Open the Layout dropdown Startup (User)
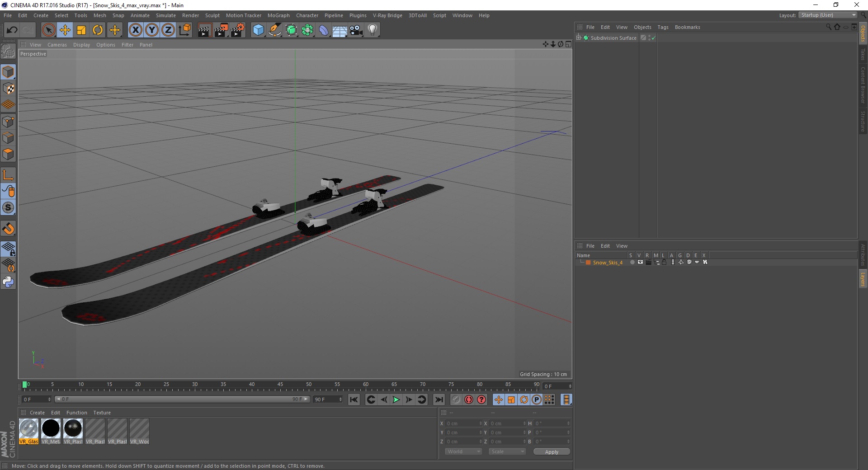This screenshot has width=868, height=470. coord(828,15)
